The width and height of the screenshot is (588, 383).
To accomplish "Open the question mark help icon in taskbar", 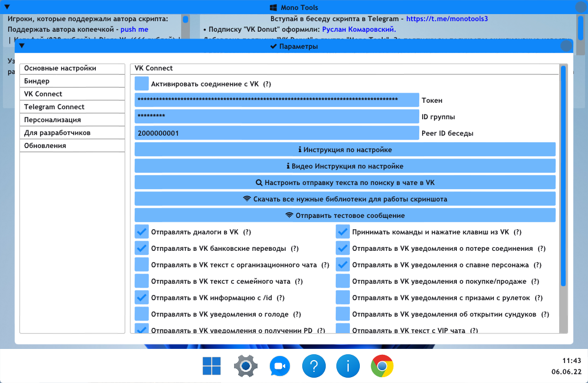I will tap(314, 366).
